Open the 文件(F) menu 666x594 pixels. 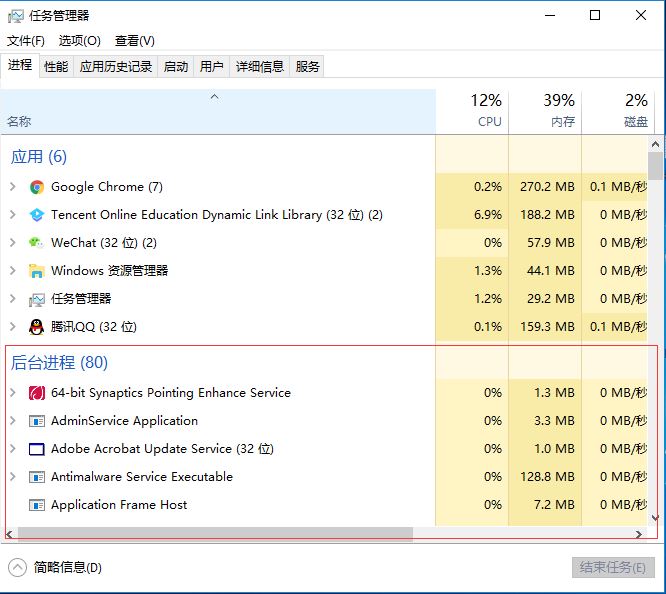click(26, 41)
